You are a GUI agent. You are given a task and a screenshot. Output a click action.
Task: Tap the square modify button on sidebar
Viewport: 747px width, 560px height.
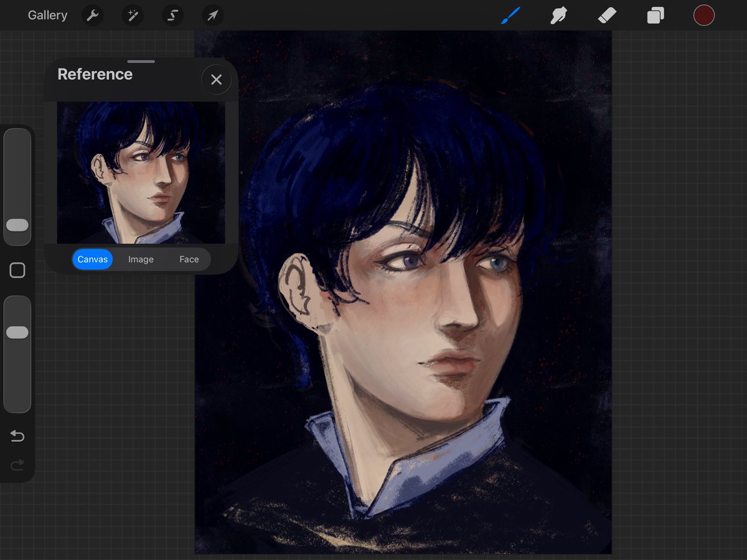click(x=17, y=270)
